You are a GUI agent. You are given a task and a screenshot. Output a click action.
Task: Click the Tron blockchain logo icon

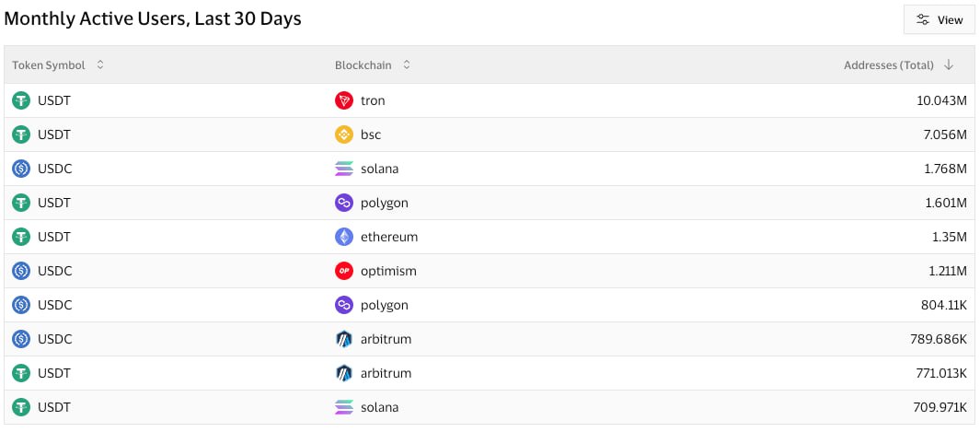pyautogui.click(x=344, y=100)
